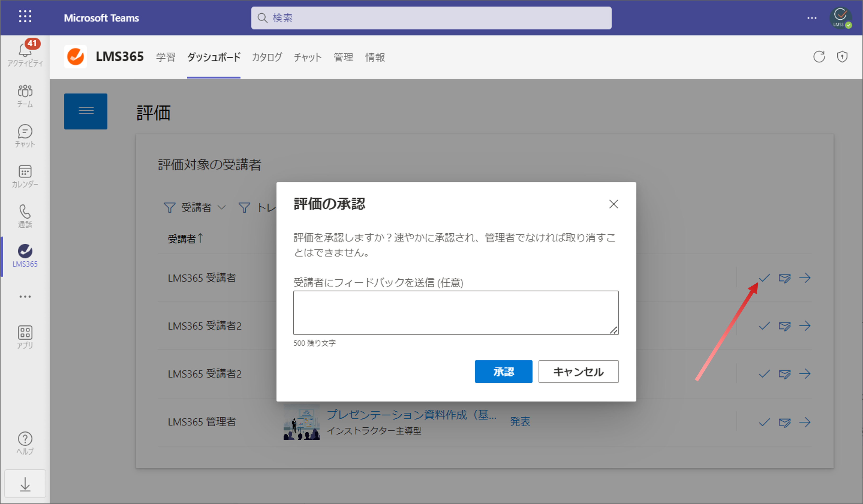863x504 pixels.
Task: Close the 評価の承認 dialog with X
Action: coord(613,204)
